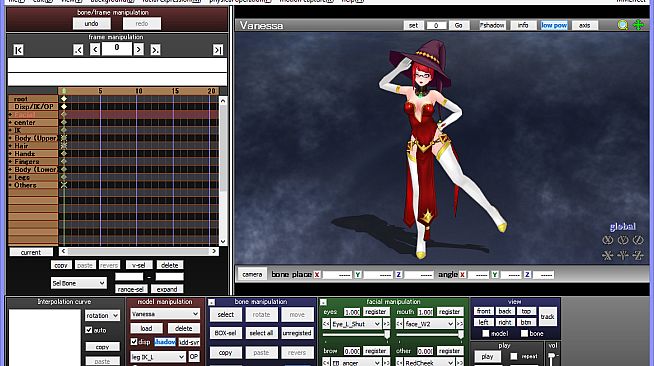The image size is (654, 366).
Task: Open the rotation interpolation dropdown
Action: click(x=102, y=316)
